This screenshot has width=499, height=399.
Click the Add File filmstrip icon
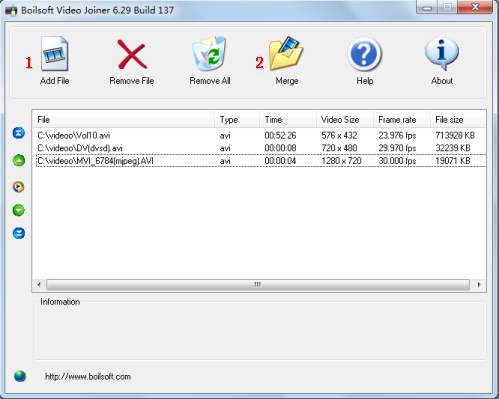[54, 53]
